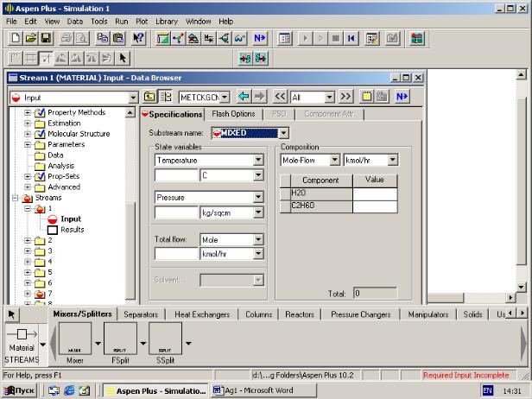Switch to the Separators library tab
Viewport: 532px width, 399px height.
tap(141, 314)
